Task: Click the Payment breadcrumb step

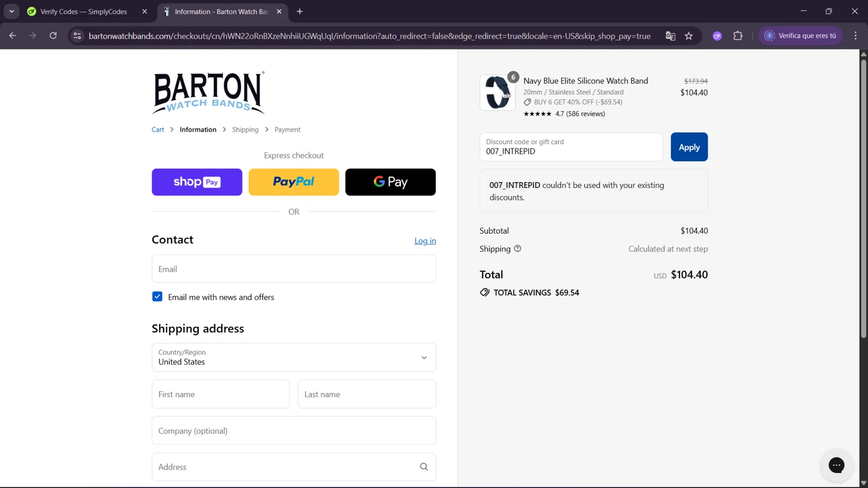Action: click(288, 130)
